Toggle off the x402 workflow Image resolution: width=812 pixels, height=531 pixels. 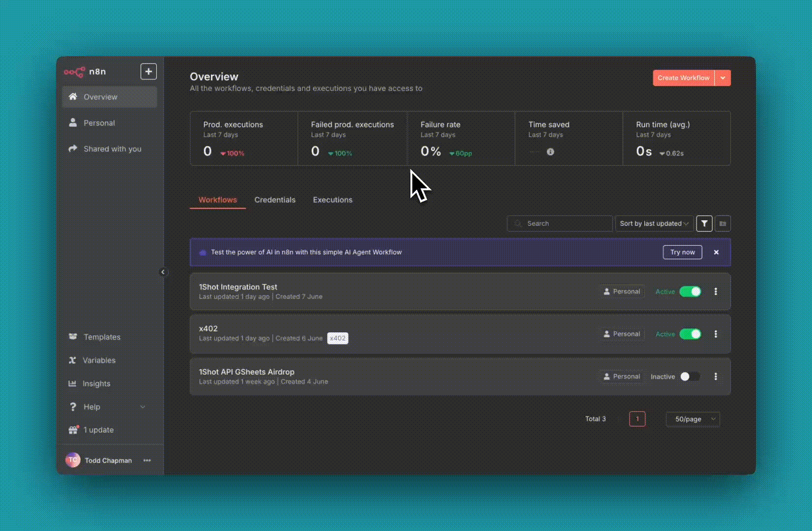coord(690,334)
